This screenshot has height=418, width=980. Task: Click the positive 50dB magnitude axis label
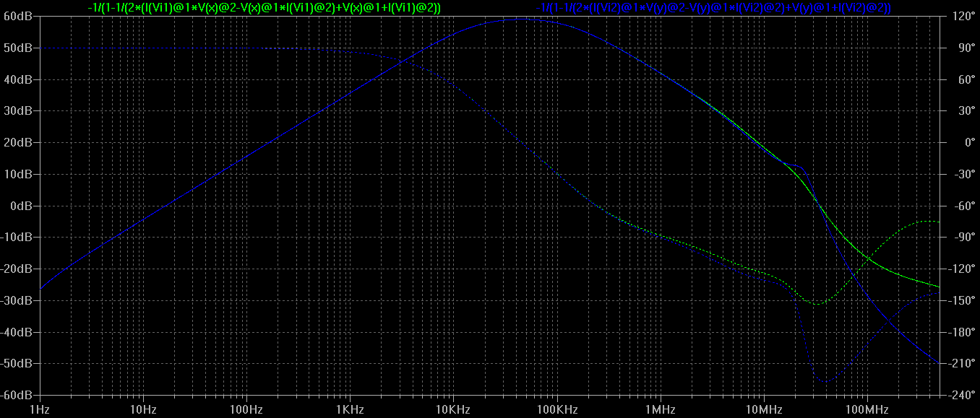(x=17, y=48)
